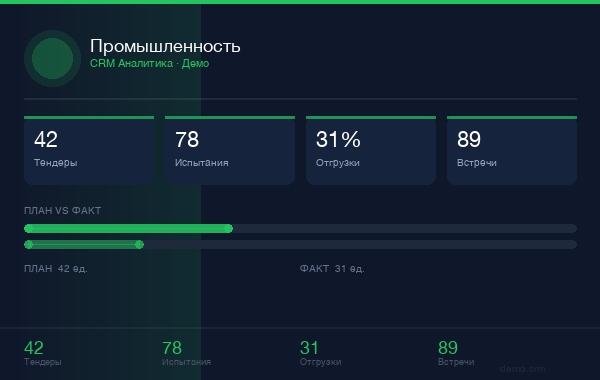Open the 42 Тендеры card
This screenshot has width=600, height=380.
point(89,150)
